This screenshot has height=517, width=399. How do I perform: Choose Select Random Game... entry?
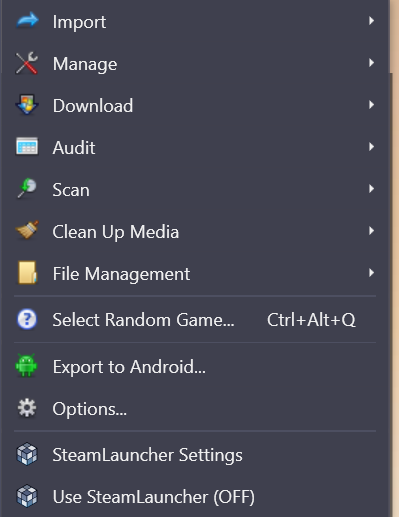(195, 319)
